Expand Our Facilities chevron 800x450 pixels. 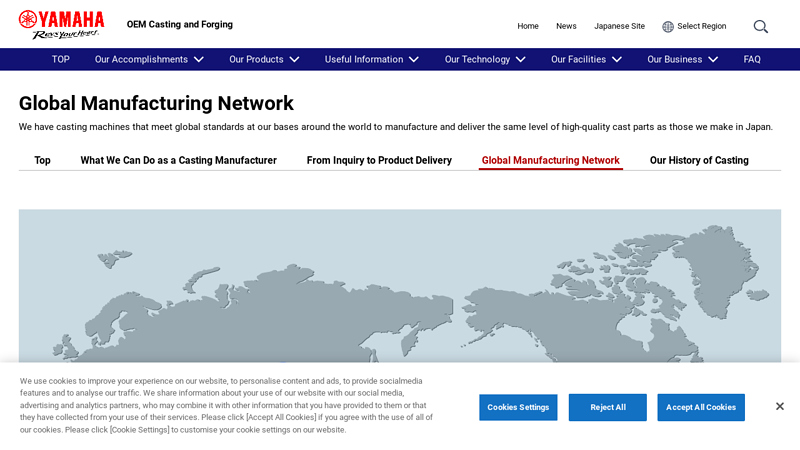coord(617,60)
